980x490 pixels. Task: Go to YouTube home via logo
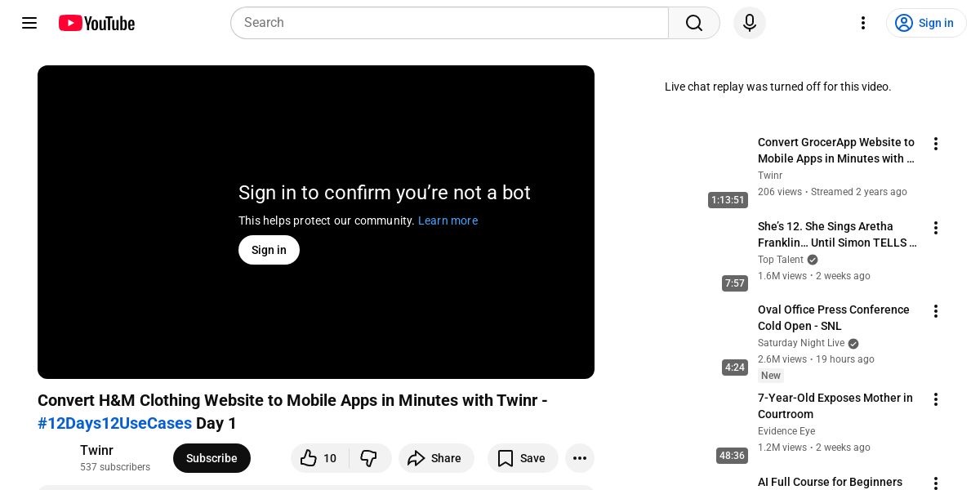pos(96,23)
